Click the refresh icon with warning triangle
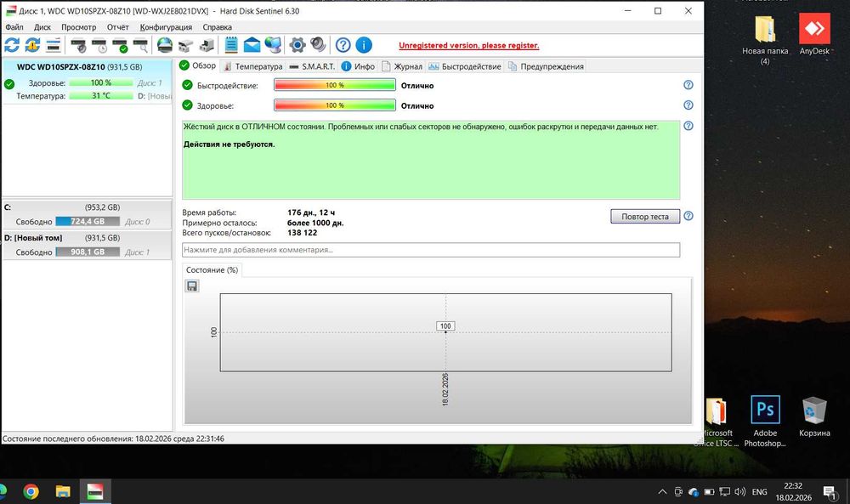 click(x=32, y=45)
